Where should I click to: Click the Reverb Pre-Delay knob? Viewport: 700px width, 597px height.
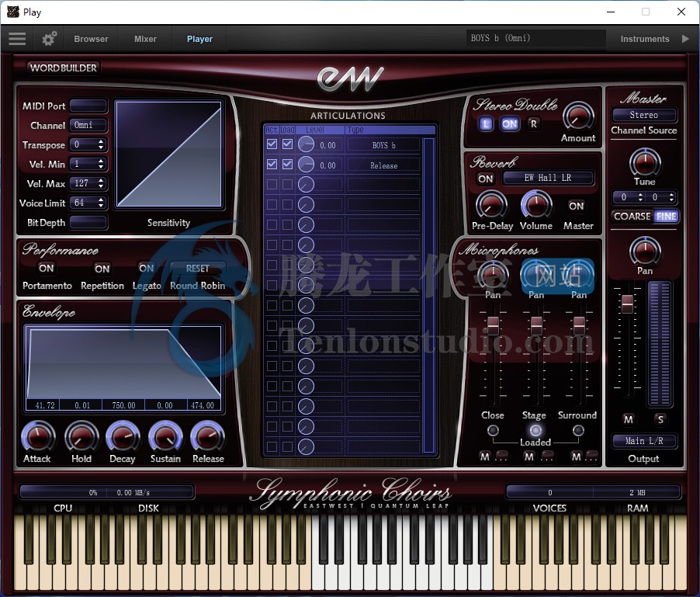point(491,205)
